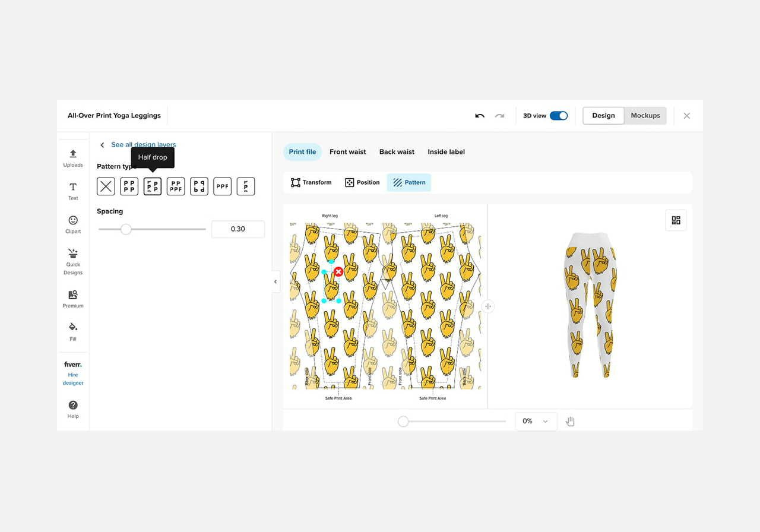Viewport: 760px width, 532px height.
Task: Switch to the Mockups view
Action: point(645,116)
